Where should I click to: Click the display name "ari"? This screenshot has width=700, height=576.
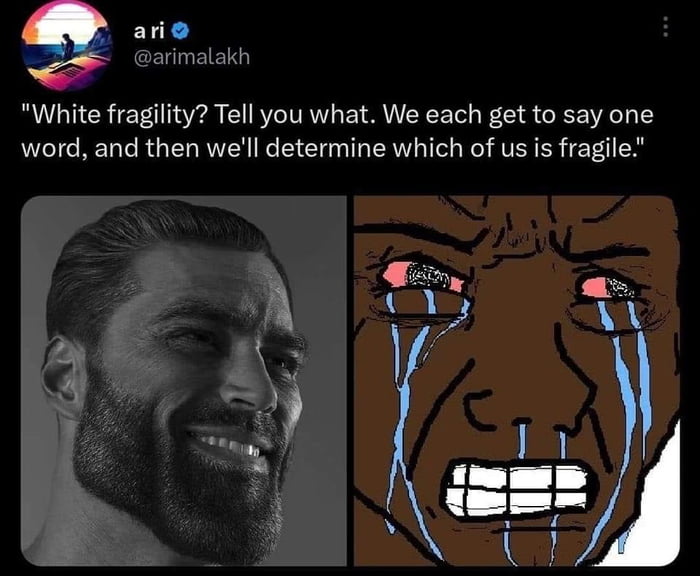[150, 31]
